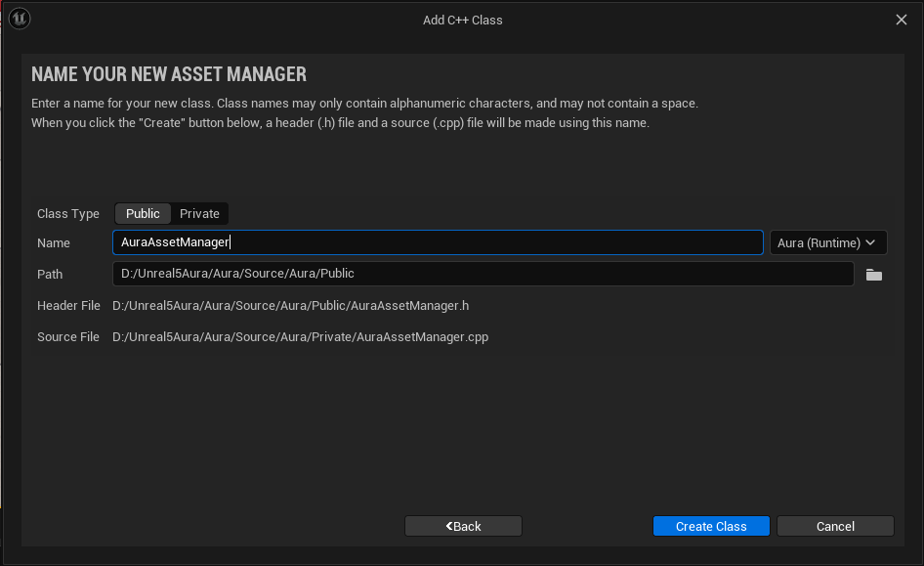Click the Name Your New Asset Manager heading
This screenshot has width=924, height=566.
(x=169, y=74)
